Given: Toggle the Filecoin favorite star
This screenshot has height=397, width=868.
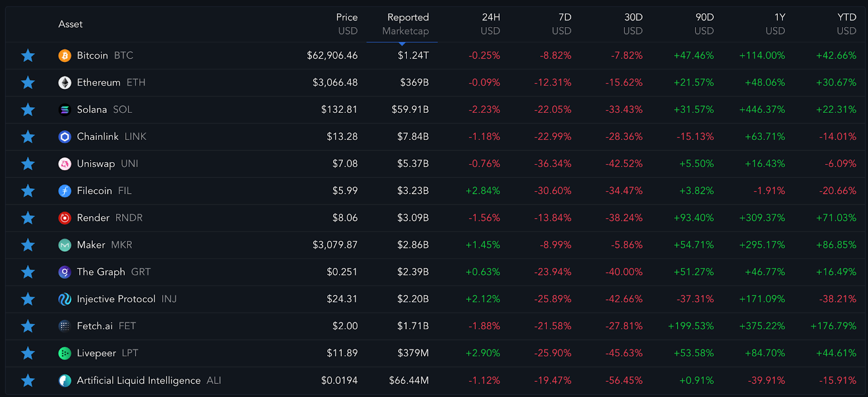Looking at the screenshot, I should 28,191.
